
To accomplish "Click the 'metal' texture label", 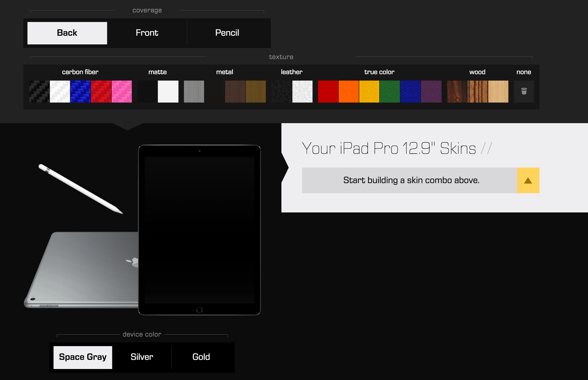I will point(225,72).
